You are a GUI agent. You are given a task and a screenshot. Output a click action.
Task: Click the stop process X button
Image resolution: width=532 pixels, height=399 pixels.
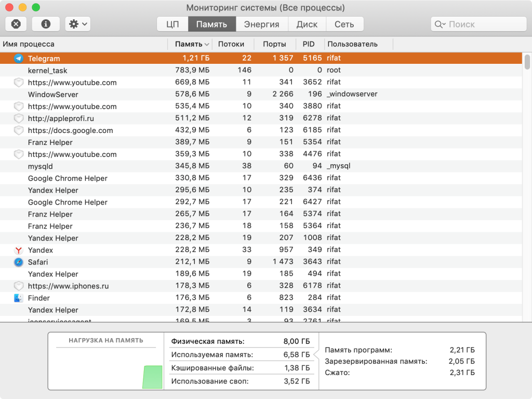coord(16,24)
